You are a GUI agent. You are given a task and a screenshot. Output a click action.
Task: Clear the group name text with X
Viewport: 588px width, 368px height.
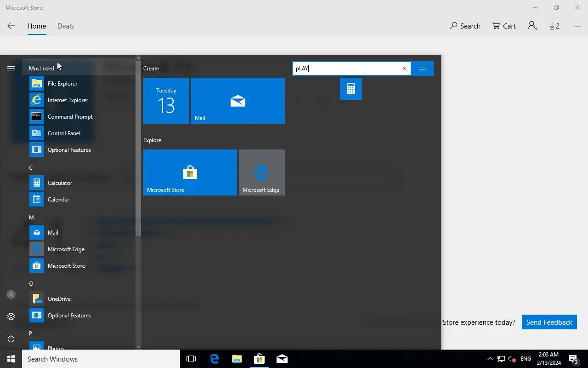click(x=405, y=69)
